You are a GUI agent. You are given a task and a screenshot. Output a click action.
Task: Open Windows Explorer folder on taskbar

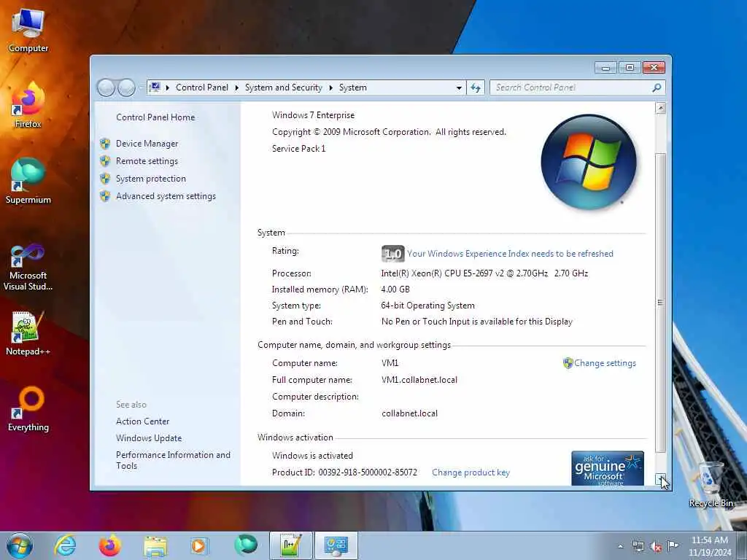(x=155, y=546)
